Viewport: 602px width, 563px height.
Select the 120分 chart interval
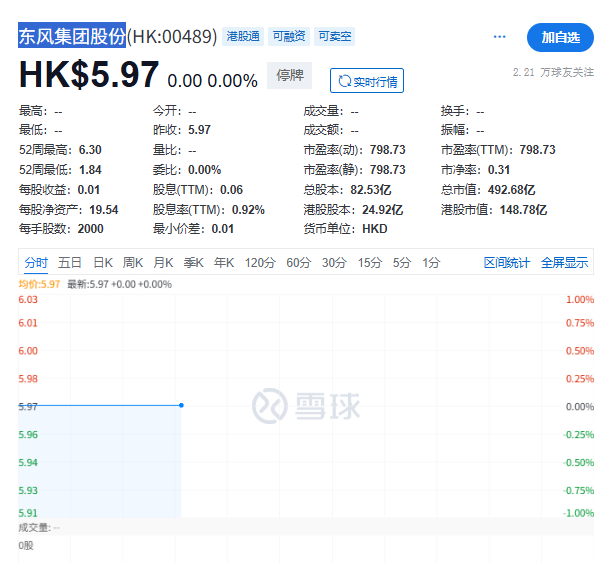tap(260, 263)
